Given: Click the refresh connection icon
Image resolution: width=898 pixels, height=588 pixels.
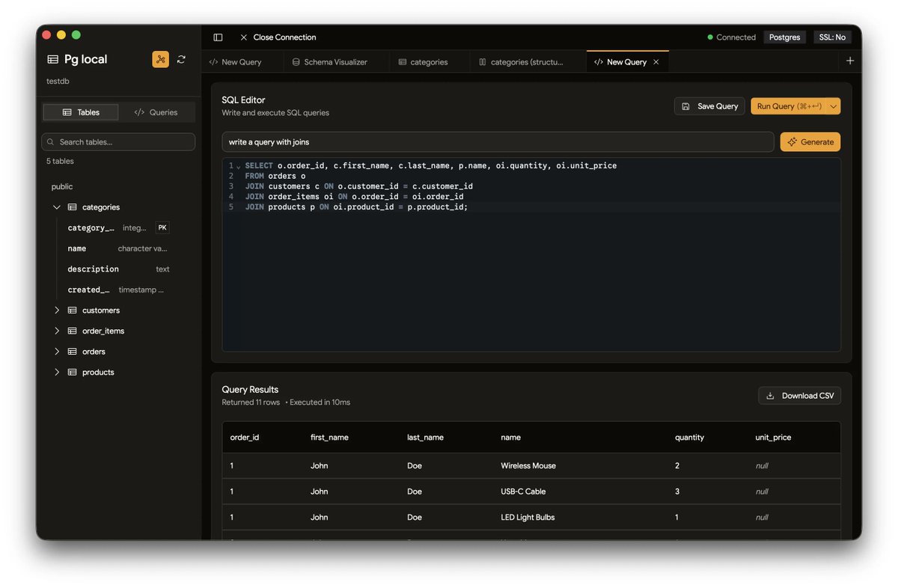Looking at the screenshot, I should 181,59.
